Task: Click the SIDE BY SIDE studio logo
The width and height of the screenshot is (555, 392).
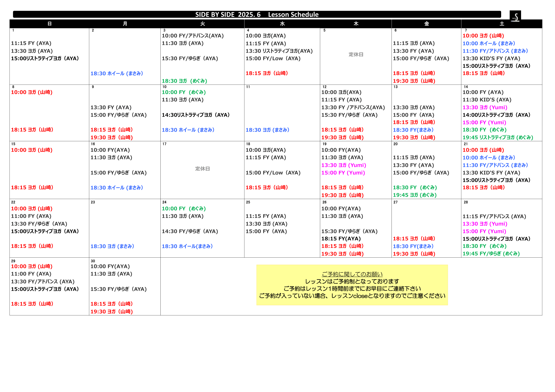Action: point(515,16)
